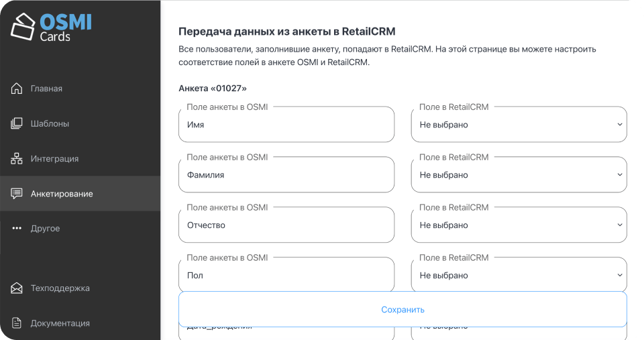Open the Шаблоны menu item
Image resolution: width=644 pixels, height=340 pixels.
[50, 123]
